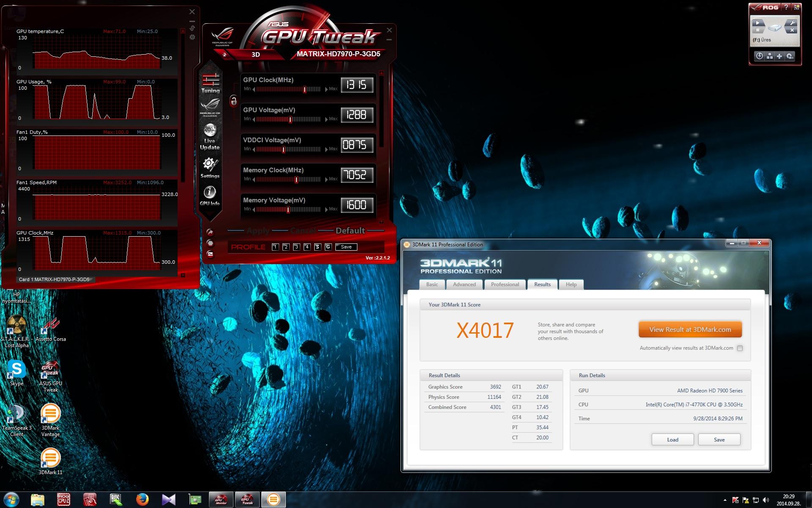Click the RSS star icon in ROG widget
Viewport: 812px width, 508px height.
[797, 7]
